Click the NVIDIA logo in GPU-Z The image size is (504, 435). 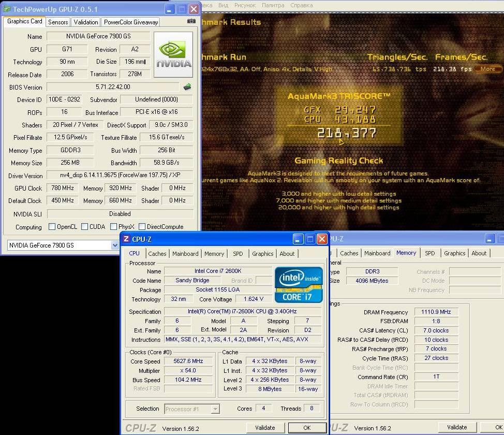173,54
